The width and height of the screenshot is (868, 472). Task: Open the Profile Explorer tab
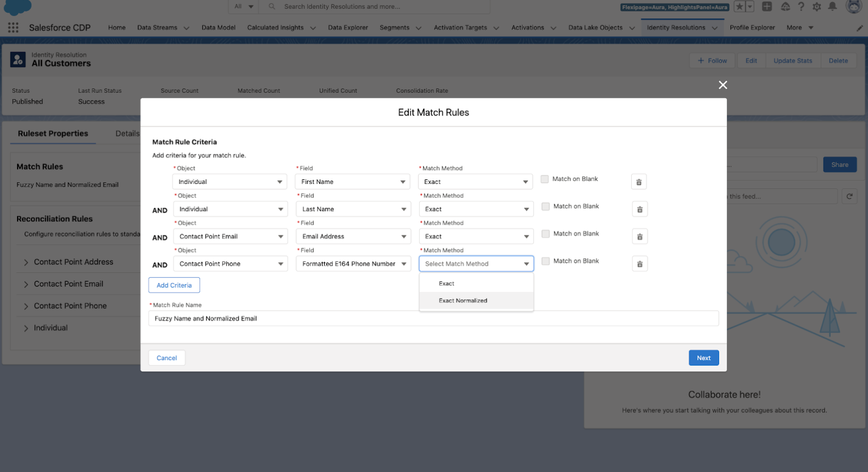point(752,27)
